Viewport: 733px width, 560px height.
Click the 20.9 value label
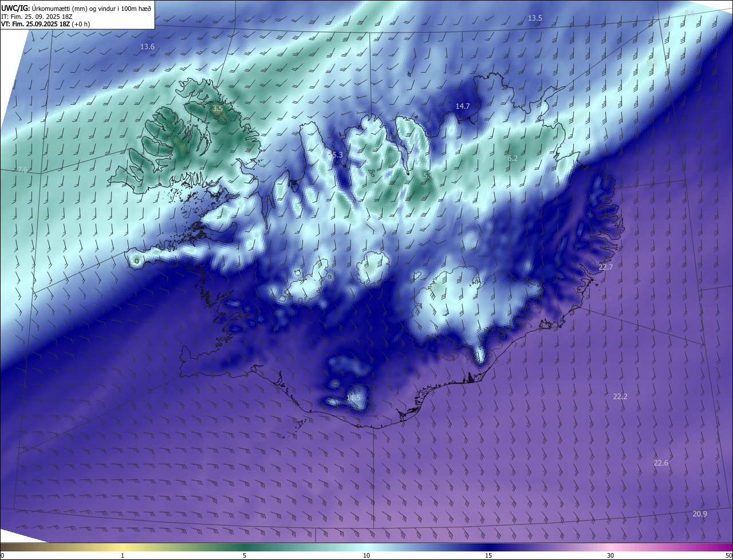[700, 514]
